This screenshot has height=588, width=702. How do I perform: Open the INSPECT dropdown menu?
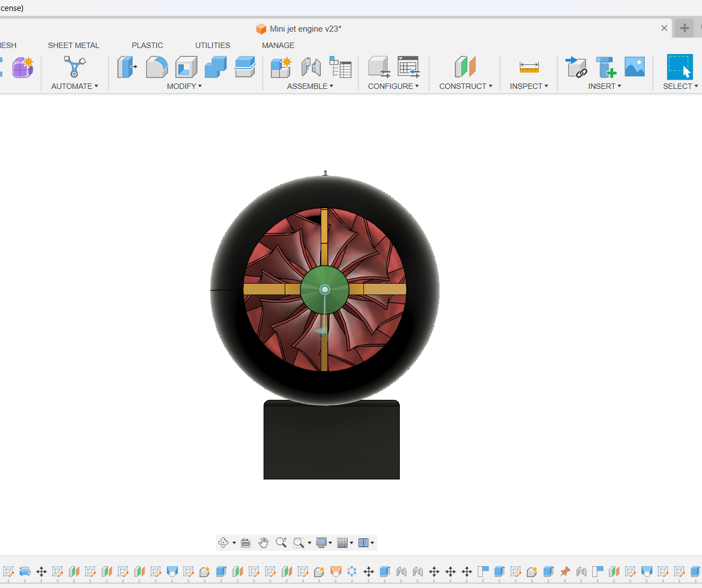tap(529, 86)
